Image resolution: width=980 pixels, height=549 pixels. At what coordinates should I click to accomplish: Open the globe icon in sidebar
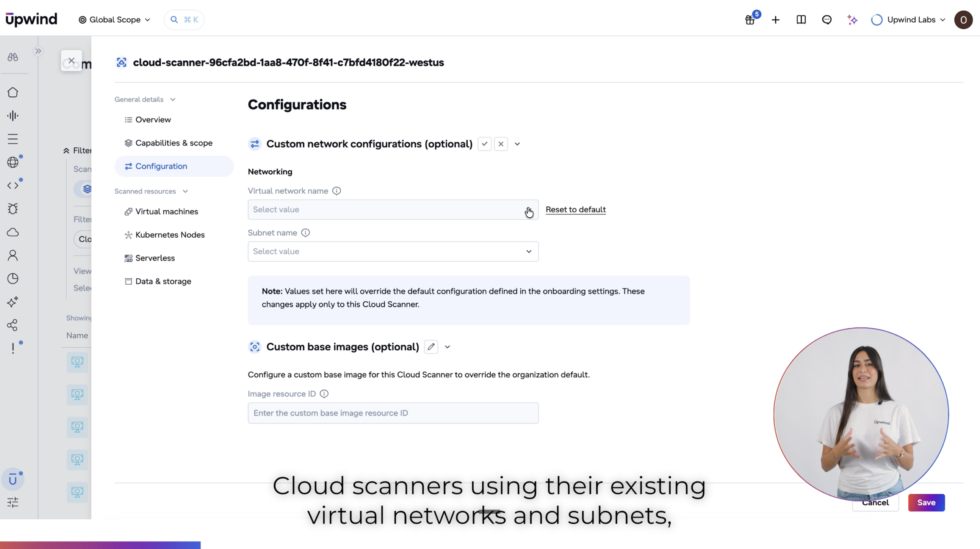(13, 162)
